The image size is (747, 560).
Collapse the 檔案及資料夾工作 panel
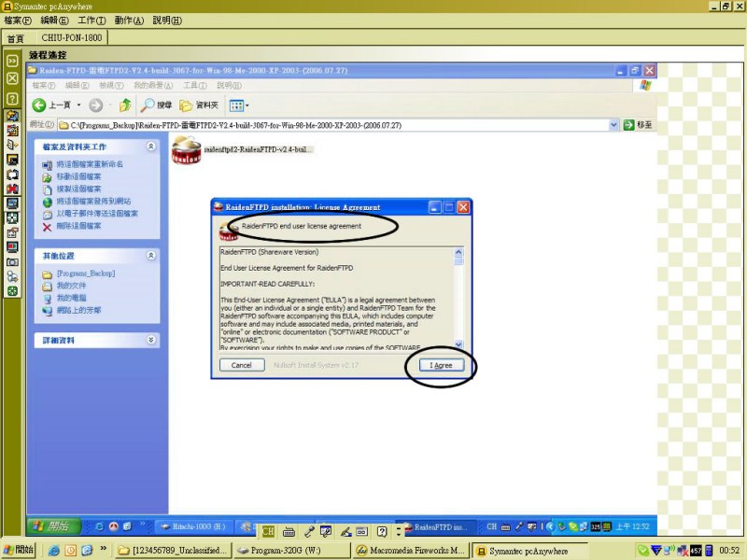pos(151,147)
